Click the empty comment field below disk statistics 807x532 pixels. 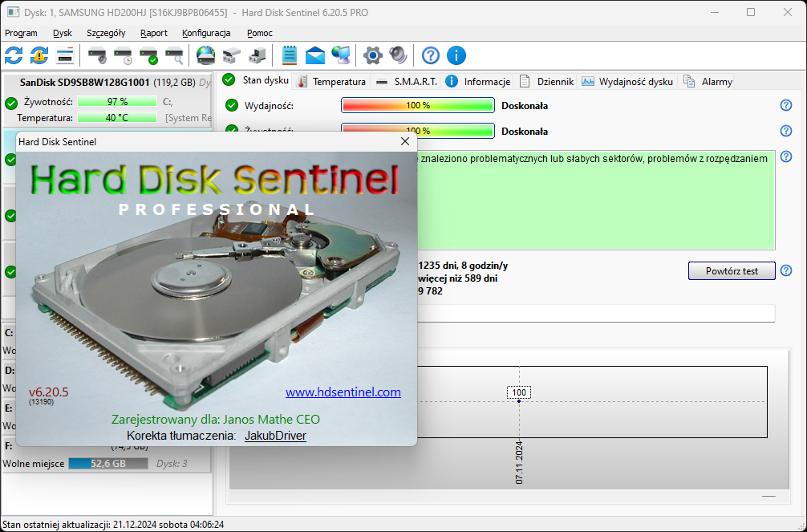click(595, 313)
